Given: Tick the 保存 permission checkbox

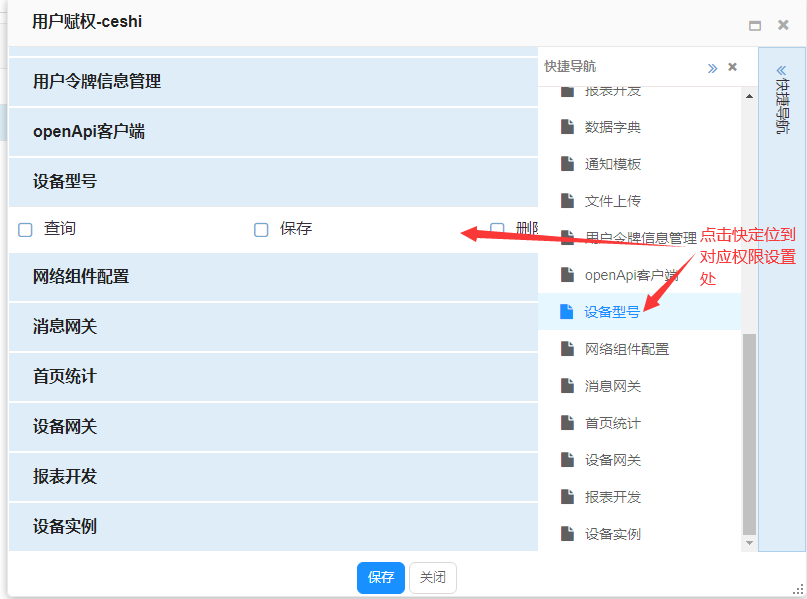Looking at the screenshot, I should point(262,230).
